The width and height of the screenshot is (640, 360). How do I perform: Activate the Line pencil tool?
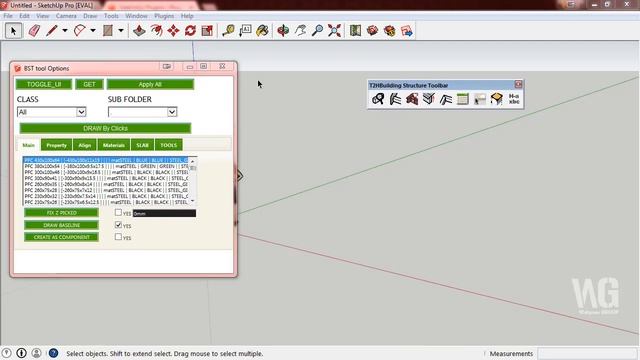(x=51, y=31)
